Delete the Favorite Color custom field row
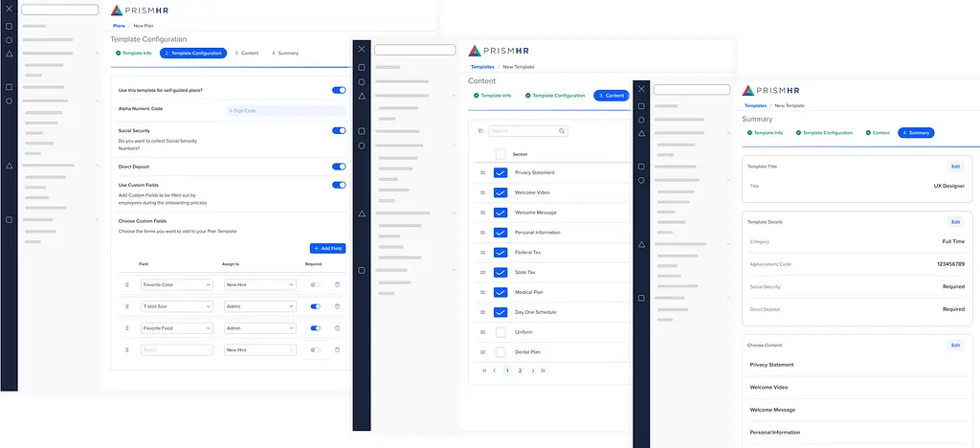 338,284
